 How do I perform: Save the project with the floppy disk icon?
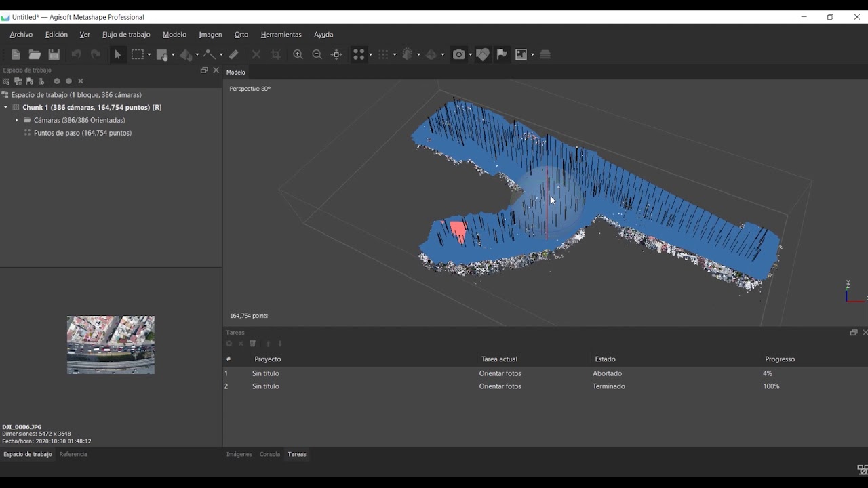click(x=54, y=54)
